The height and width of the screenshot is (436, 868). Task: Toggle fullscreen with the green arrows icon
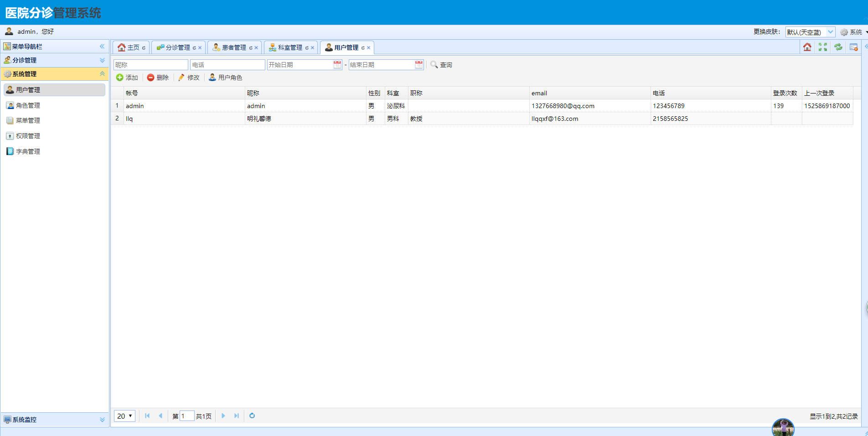point(823,47)
